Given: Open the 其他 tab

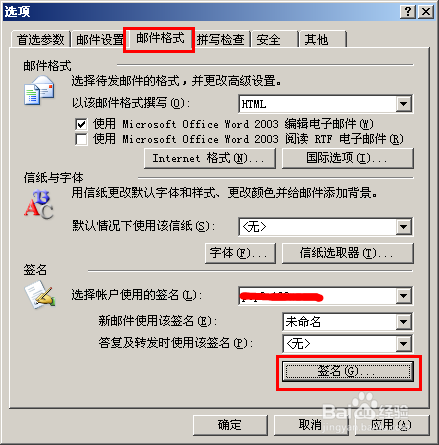Looking at the screenshot, I should [x=323, y=40].
